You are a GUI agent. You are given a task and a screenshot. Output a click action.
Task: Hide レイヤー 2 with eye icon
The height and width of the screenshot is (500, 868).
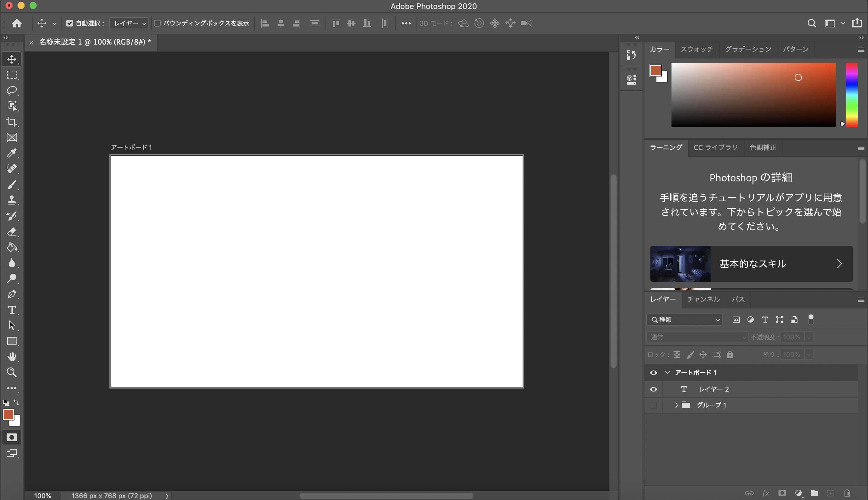point(653,389)
